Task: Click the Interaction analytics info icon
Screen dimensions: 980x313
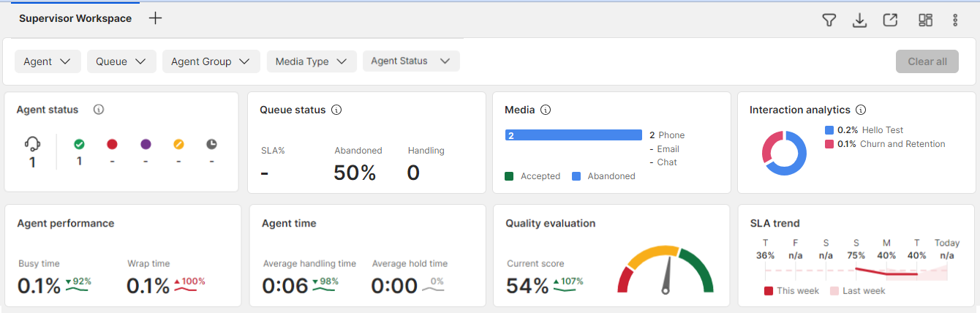Action: coord(861,110)
